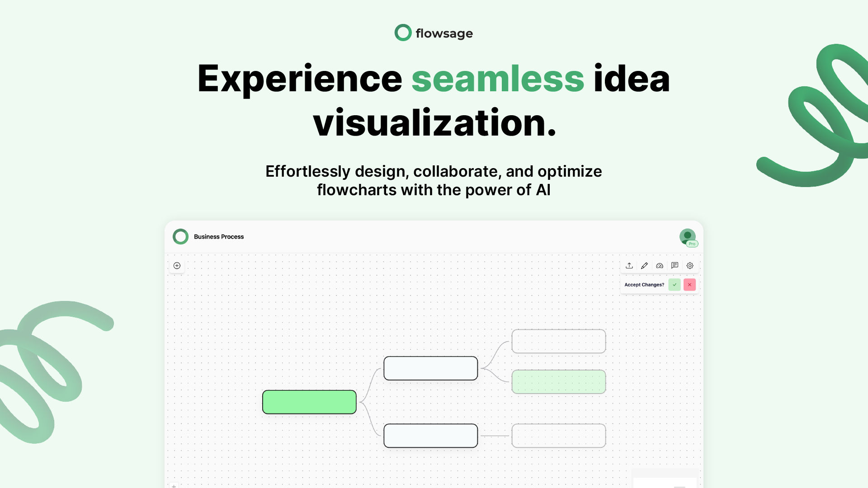Select the top-right dashed suggested node
Viewport: 868px width, 488px height.
559,341
